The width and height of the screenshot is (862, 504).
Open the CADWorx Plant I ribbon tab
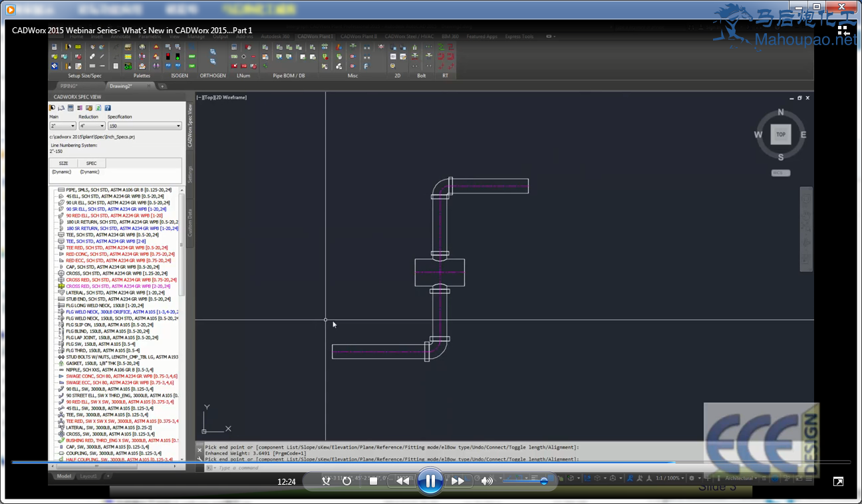[x=316, y=37]
